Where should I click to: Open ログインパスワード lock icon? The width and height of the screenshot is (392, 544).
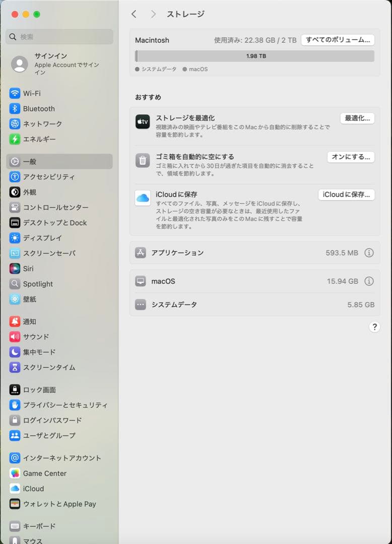[15, 421]
